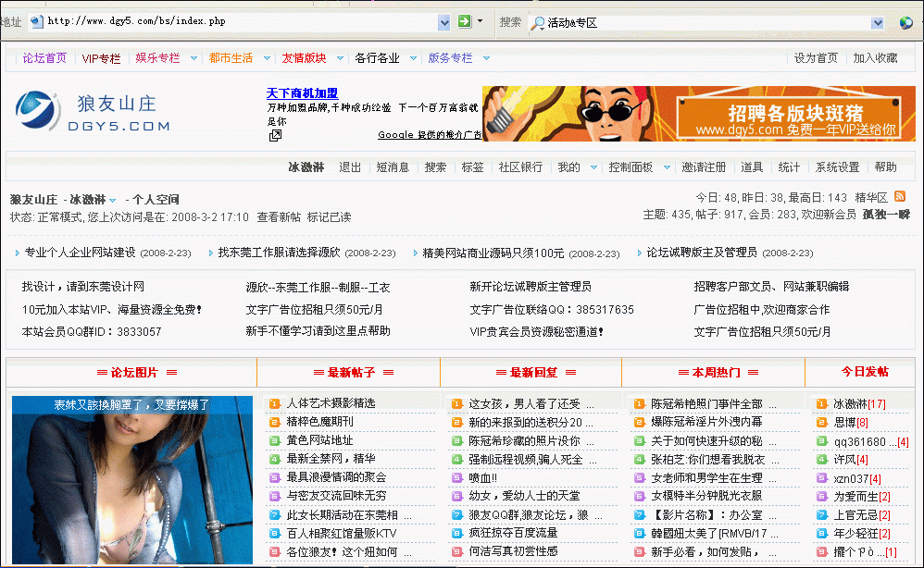
Task: Click the RSS feed icon next to 精华区
Action: (899, 197)
